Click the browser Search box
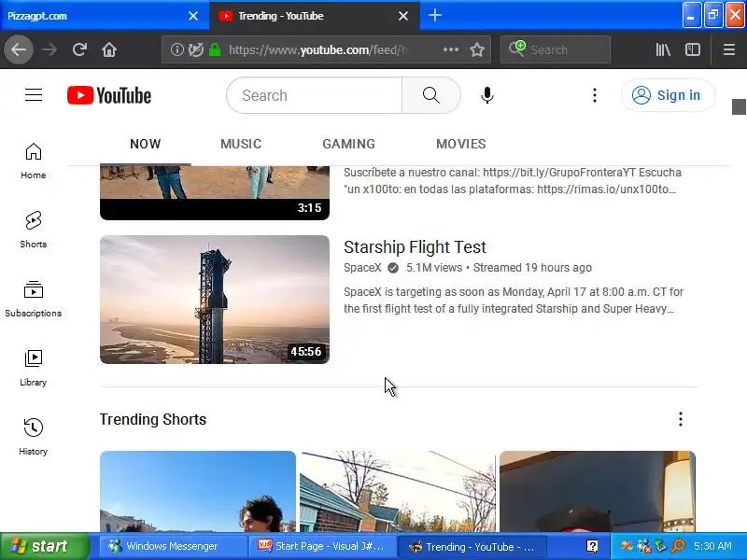The width and height of the screenshot is (747, 560). point(556,49)
